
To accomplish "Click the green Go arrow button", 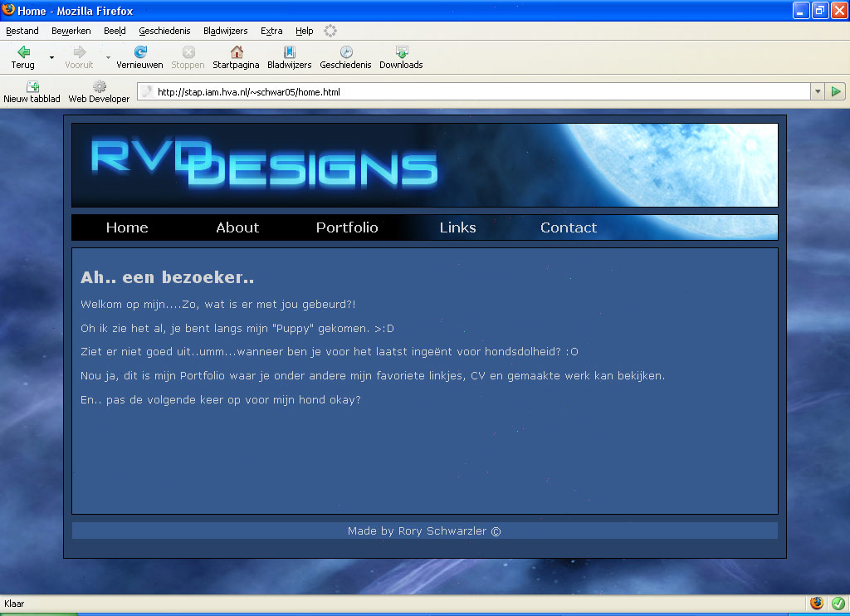I will pyautogui.click(x=837, y=91).
